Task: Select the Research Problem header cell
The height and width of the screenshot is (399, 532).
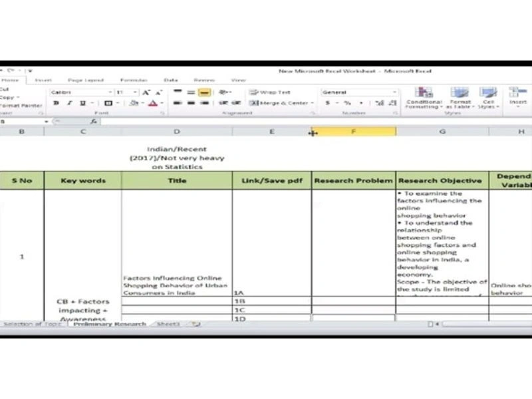Action: point(353,180)
